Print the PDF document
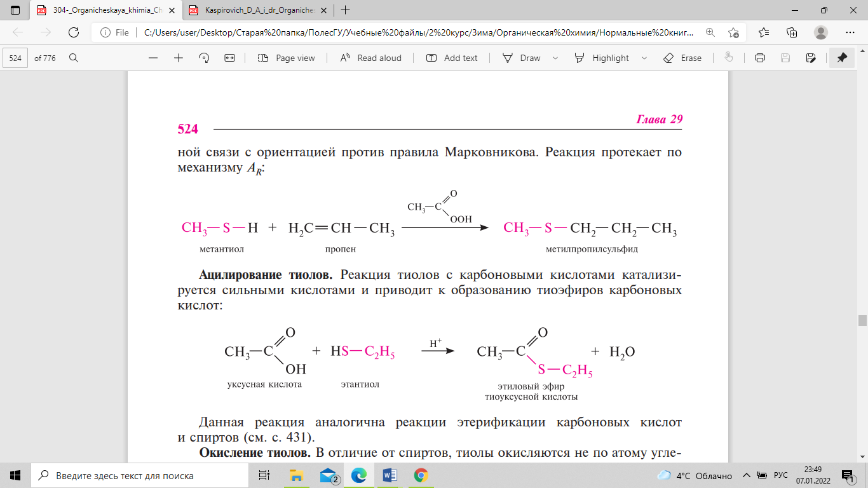Viewport: 868px width, 488px height. [759, 58]
